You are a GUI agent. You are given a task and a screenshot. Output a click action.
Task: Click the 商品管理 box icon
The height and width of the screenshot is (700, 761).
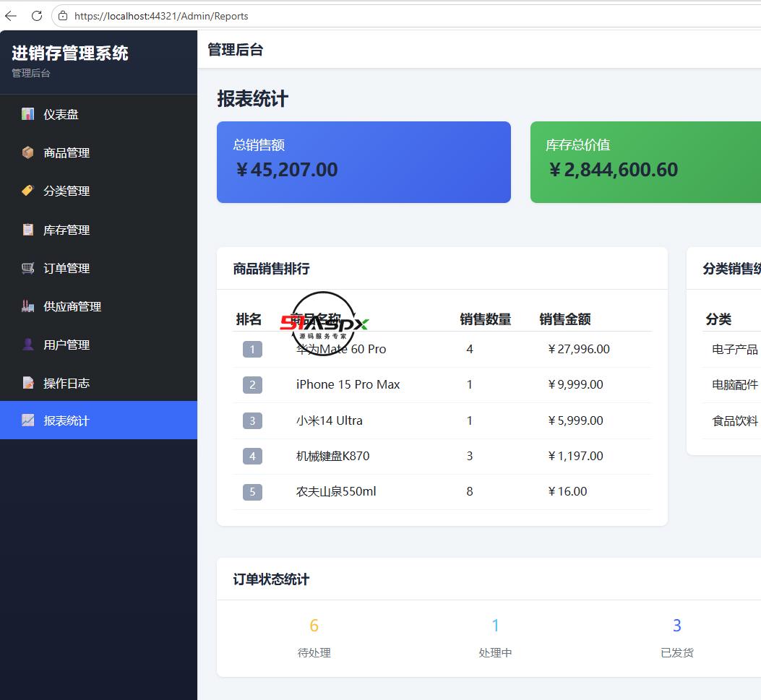(27, 152)
